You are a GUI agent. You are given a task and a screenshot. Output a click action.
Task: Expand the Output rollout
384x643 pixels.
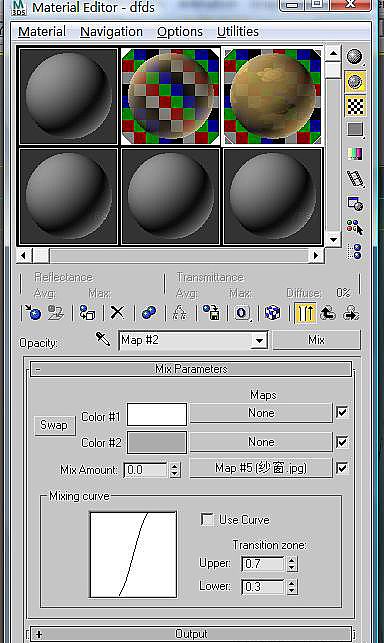click(x=191, y=634)
